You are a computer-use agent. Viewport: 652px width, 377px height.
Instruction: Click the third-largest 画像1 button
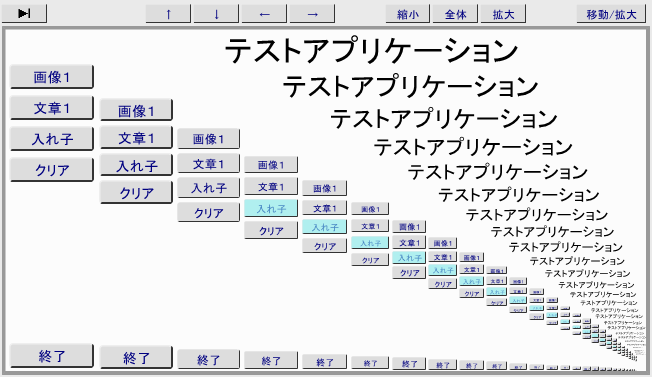click(208, 139)
